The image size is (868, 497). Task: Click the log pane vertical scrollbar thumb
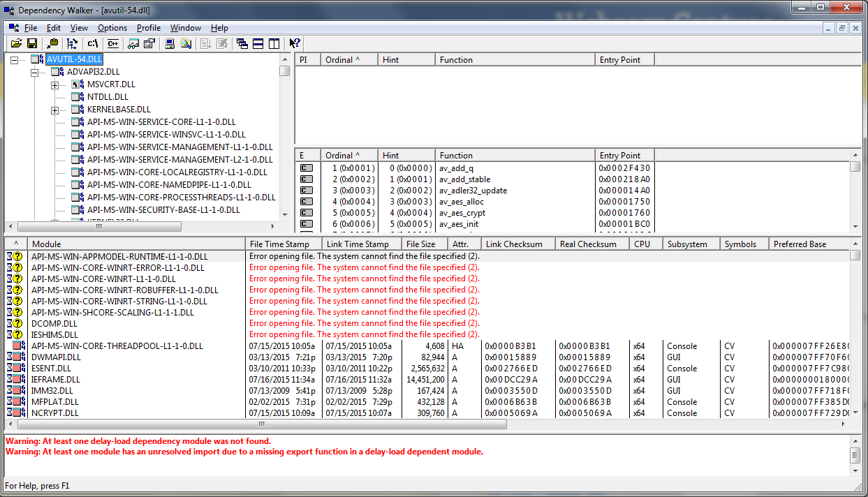point(855,455)
